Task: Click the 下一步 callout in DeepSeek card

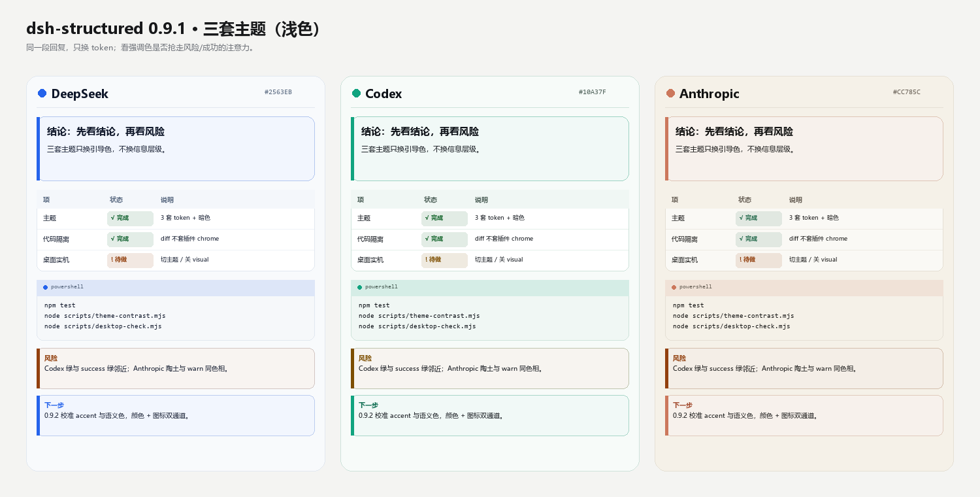Action: coord(176,415)
